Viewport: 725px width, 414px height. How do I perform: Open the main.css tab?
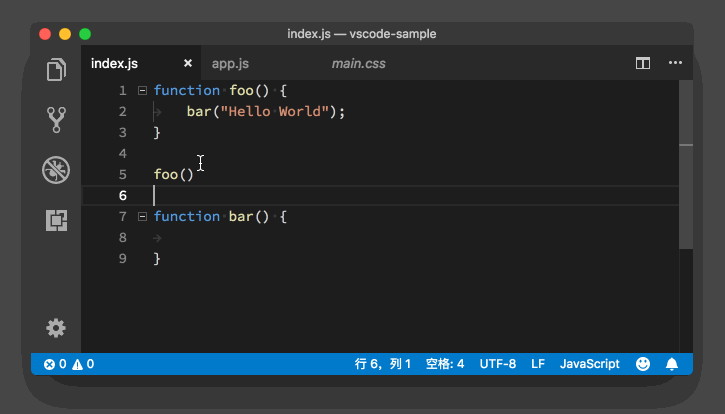point(358,64)
